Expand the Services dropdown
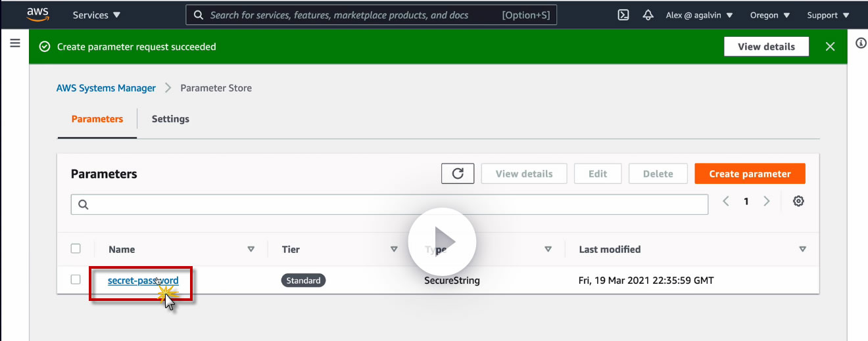This screenshot has width=868, height=341. pos(97,14)
